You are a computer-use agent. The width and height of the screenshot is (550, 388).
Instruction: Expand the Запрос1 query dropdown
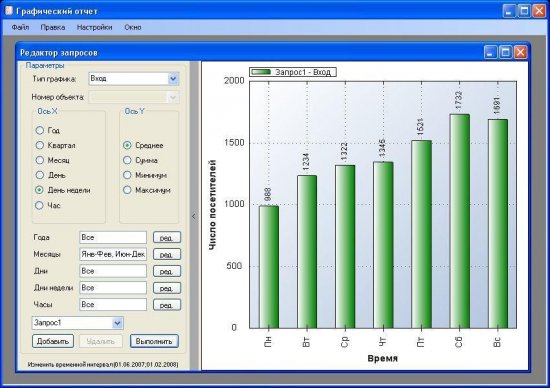click(118, 323)
